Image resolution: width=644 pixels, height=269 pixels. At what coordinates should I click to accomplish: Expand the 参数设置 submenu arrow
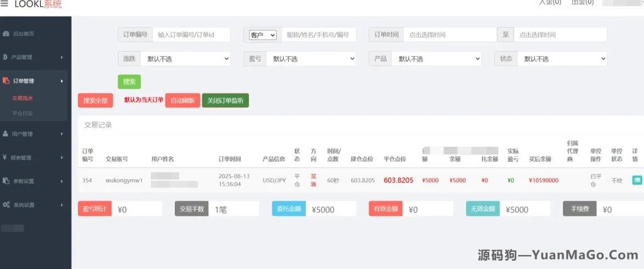point(62,181)
